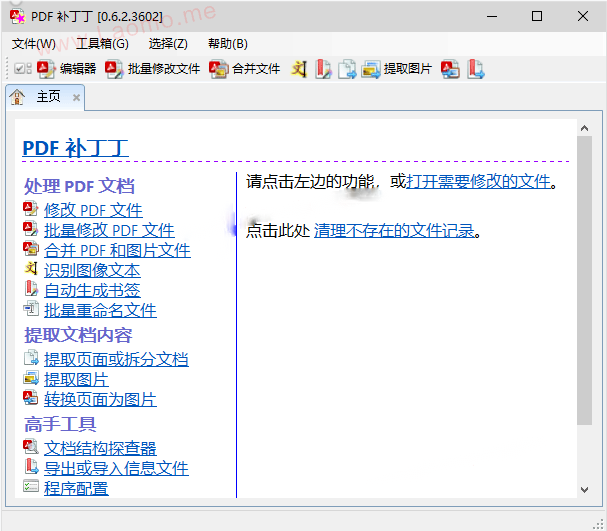
Task: Click the export/import info file toolbar icon
Action: [475, 69]
